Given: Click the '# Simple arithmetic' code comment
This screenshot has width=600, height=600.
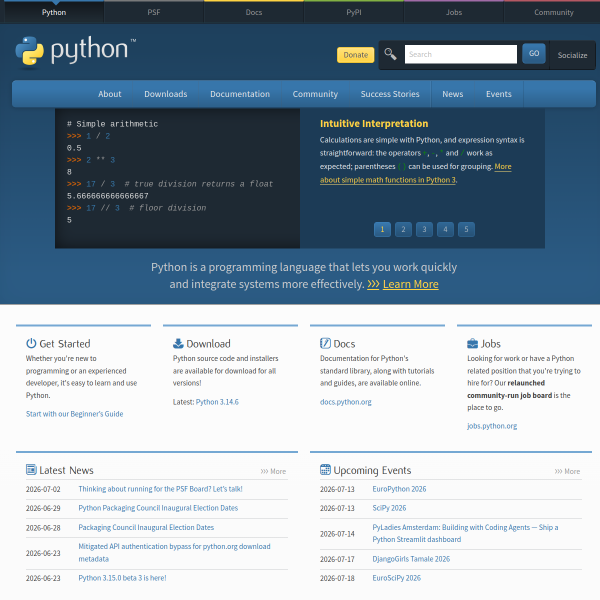Looking at the screenshot, I should pyautogui.click(x=112, y=124).
